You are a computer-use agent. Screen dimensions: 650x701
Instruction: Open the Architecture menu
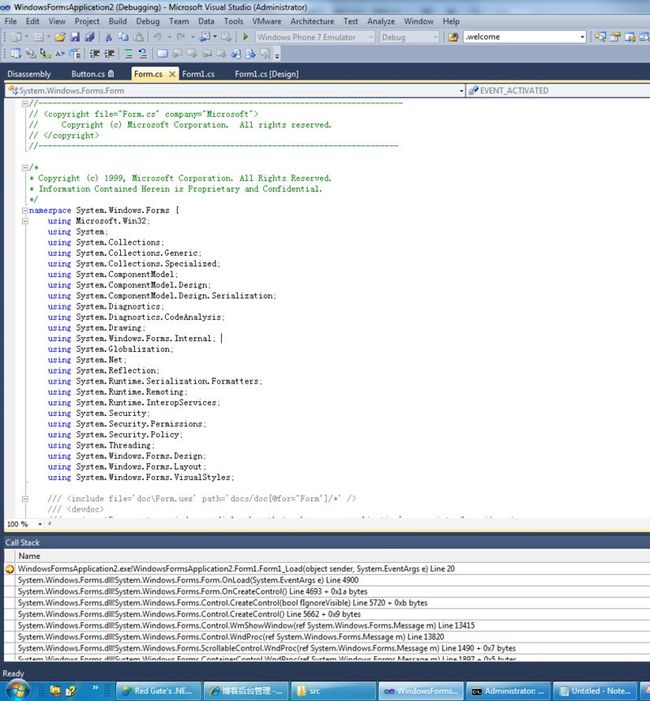tap(312, 21)
